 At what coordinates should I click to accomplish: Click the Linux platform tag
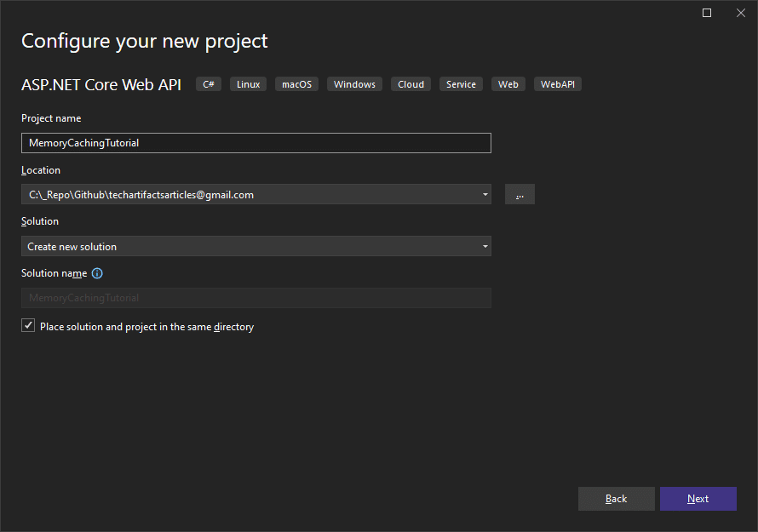click(248, 84)
